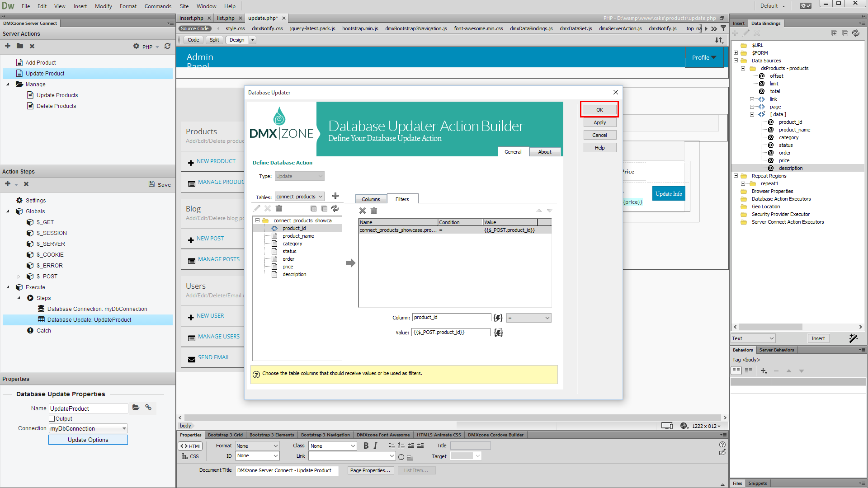The image size is (868, 488).
Task: Click the move filter up arrow
Action: 539,211
